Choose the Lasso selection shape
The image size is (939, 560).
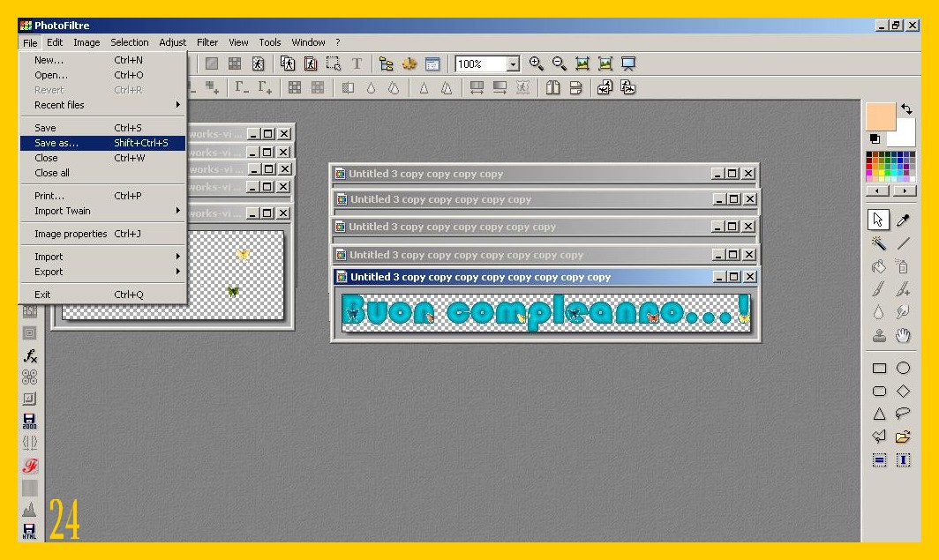click(x=903, y=414)
